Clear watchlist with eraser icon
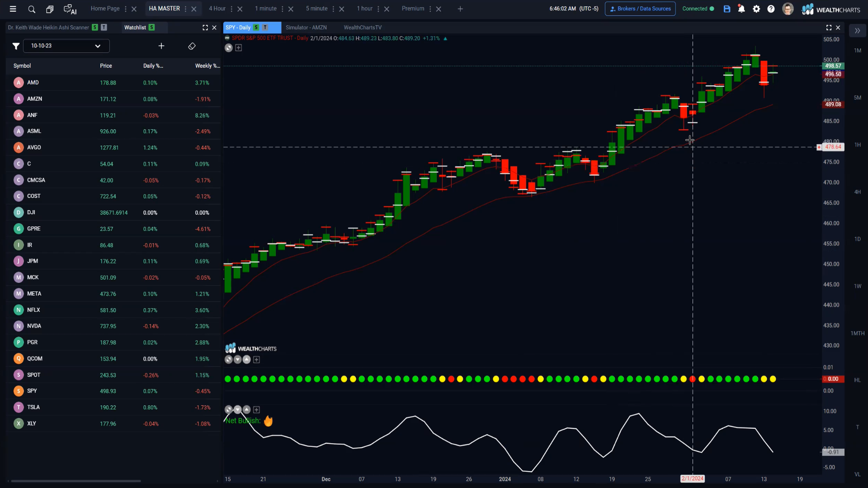Image resolution: width=868 pixels, height=488 pixels. coord(192,46)
